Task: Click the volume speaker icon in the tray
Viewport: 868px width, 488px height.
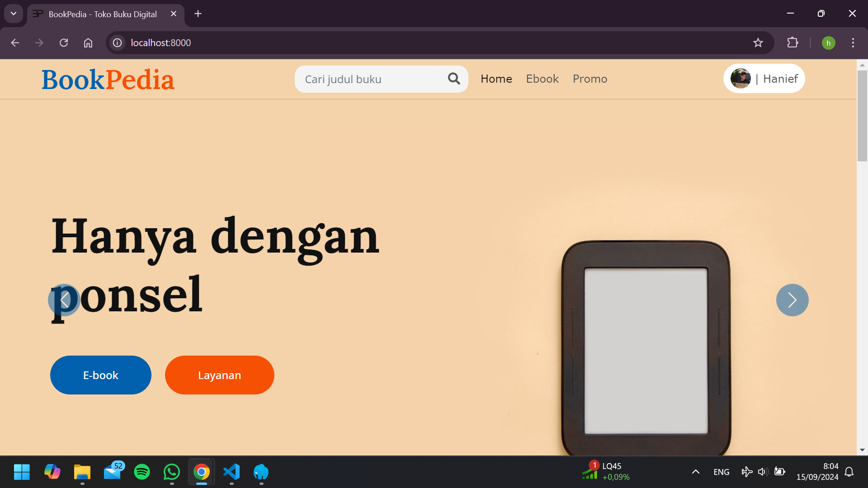Action: (763, 471)
